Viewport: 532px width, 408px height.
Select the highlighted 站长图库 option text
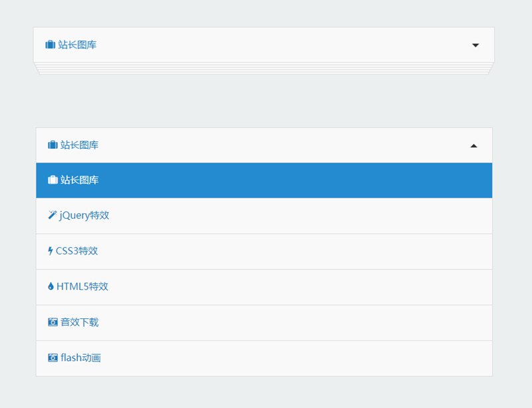point(80,180)
